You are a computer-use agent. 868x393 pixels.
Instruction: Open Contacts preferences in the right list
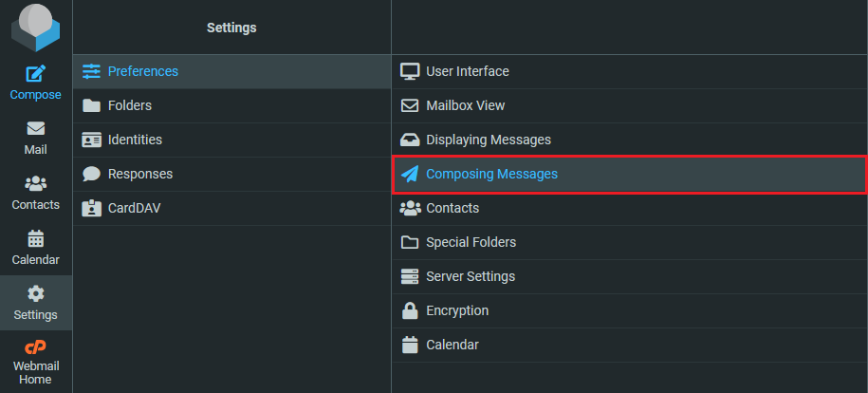452,208
